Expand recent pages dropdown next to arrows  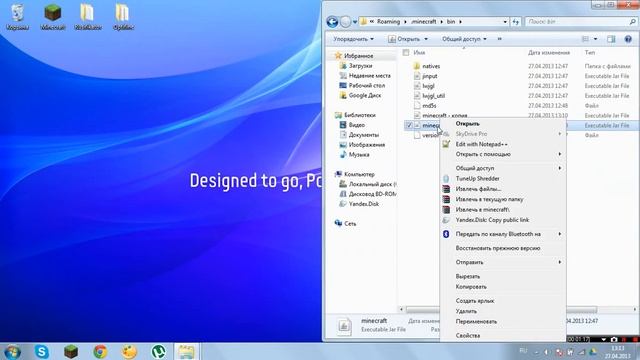355,22
